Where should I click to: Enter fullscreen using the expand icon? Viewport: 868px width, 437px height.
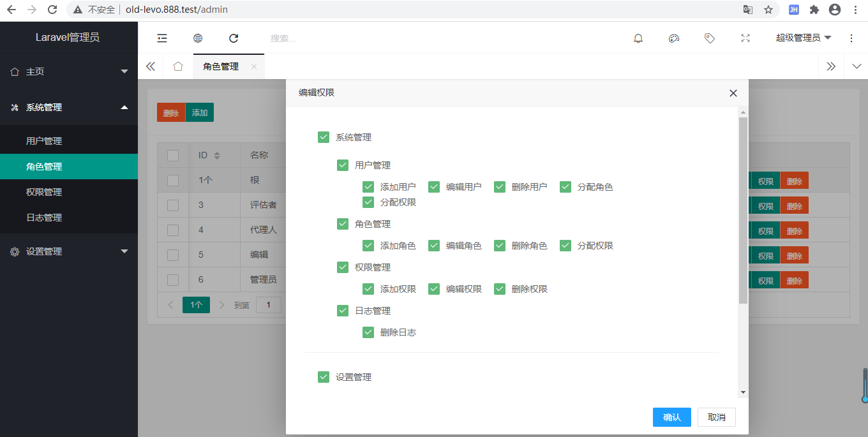(x=745, y=38)
